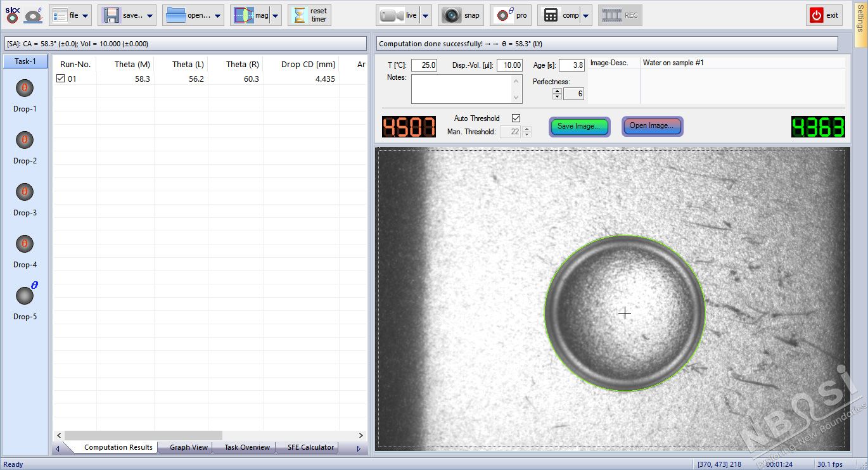Click the red exit power icon
868x470 pixels.
(816, 15)
